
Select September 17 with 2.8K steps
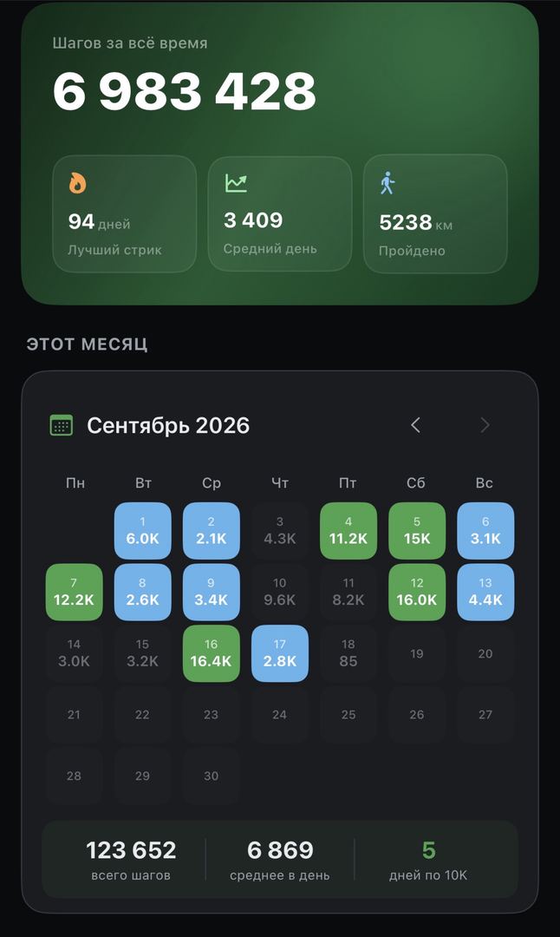[280, 653]
